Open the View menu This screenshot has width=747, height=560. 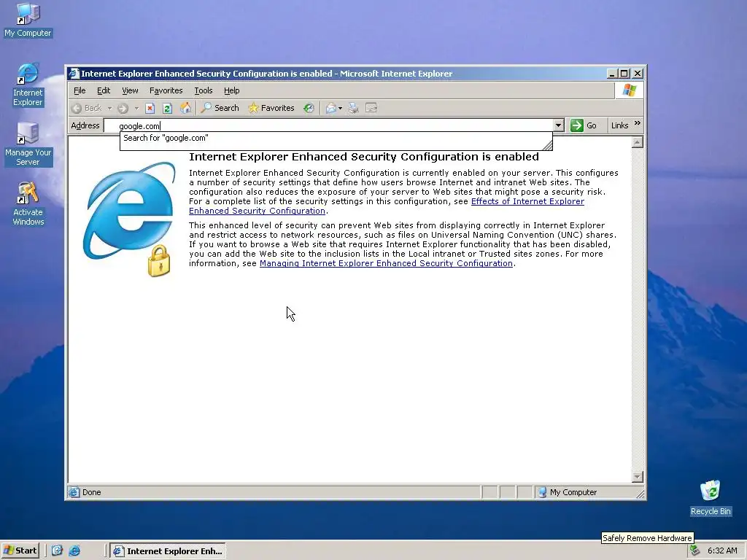click(130, 90)
